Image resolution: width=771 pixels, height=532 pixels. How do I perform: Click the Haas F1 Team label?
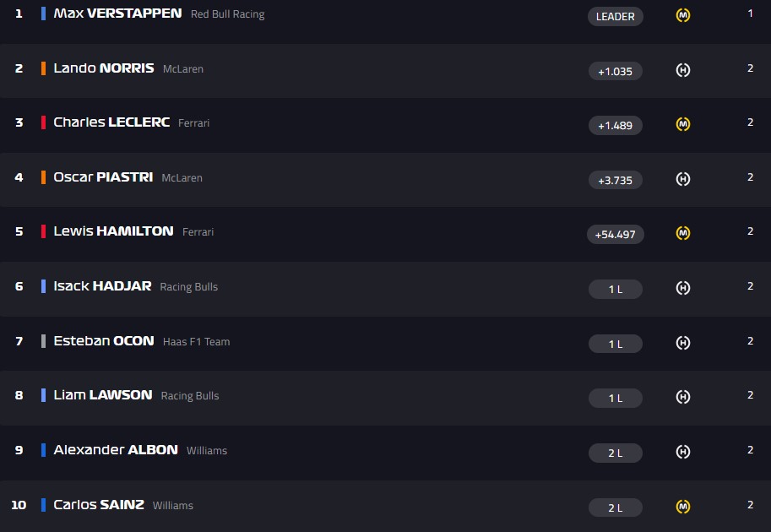[x=196, y=342]
